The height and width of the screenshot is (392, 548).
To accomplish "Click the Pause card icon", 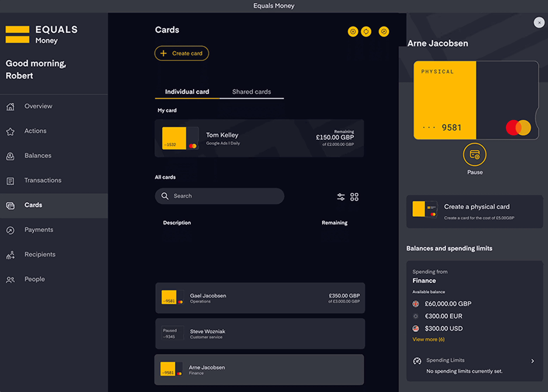I will coord(474,154).
